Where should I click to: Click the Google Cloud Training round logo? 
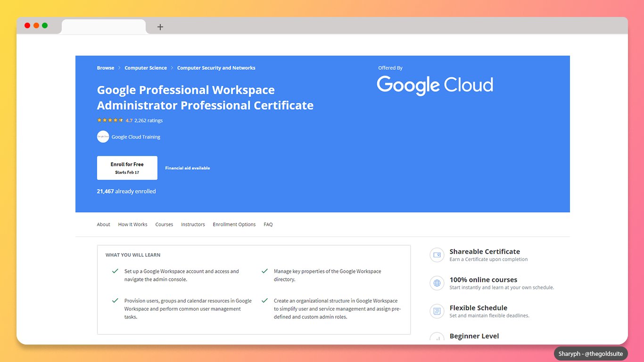click(103, 137)
